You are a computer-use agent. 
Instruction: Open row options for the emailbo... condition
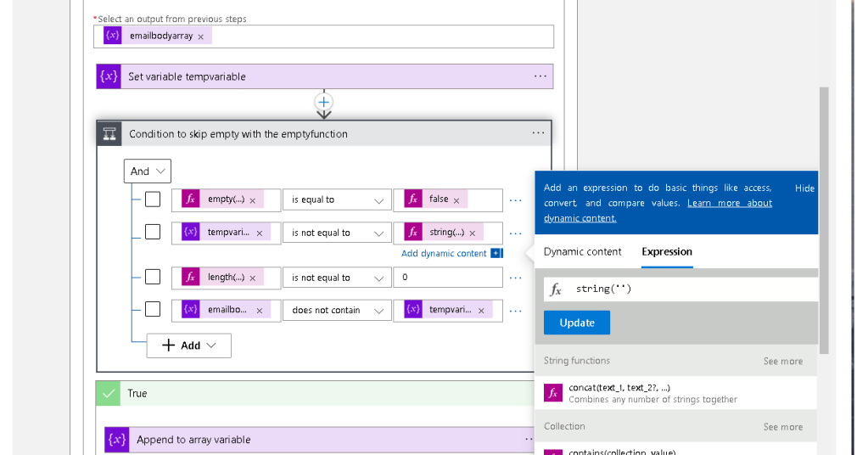tap(515, 311)
